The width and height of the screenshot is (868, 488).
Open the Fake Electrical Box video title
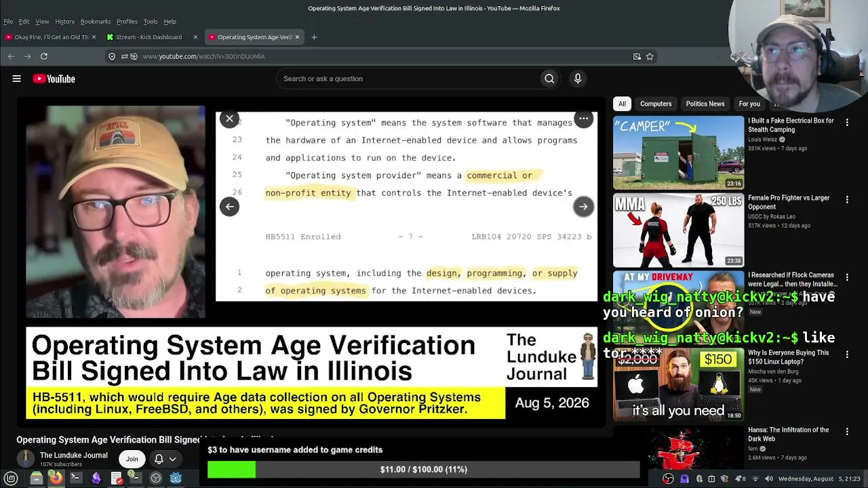click(791, 125)
